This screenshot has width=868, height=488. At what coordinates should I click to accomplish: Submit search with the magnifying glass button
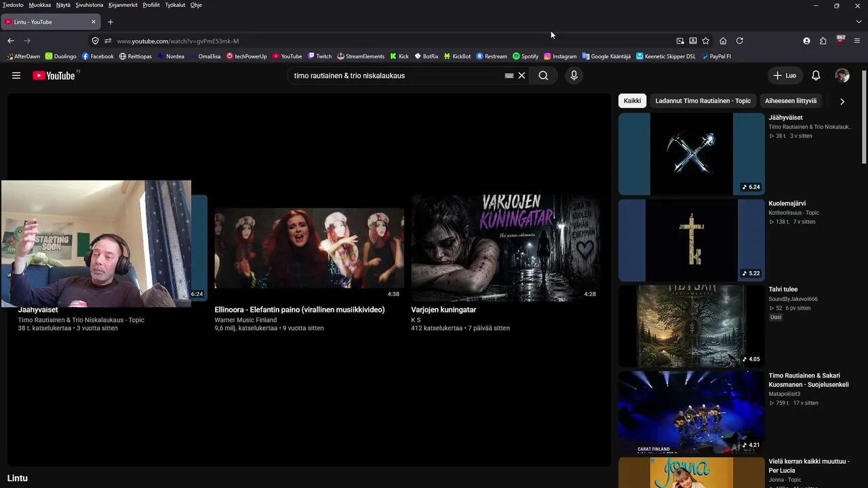pos(543,75)
